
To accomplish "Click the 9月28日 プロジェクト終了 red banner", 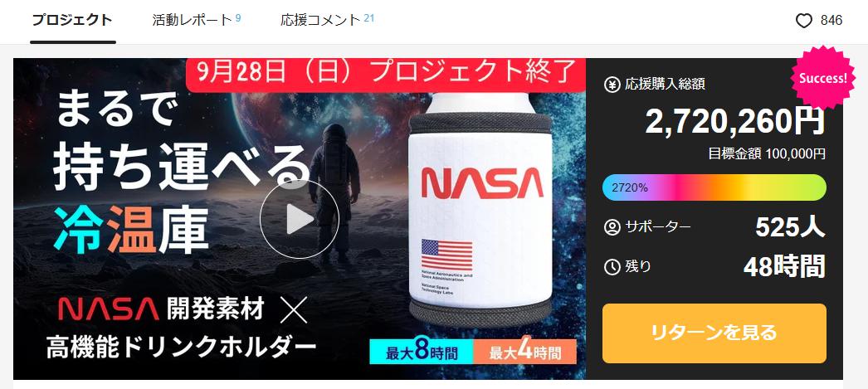I will (x=386, y=74).
